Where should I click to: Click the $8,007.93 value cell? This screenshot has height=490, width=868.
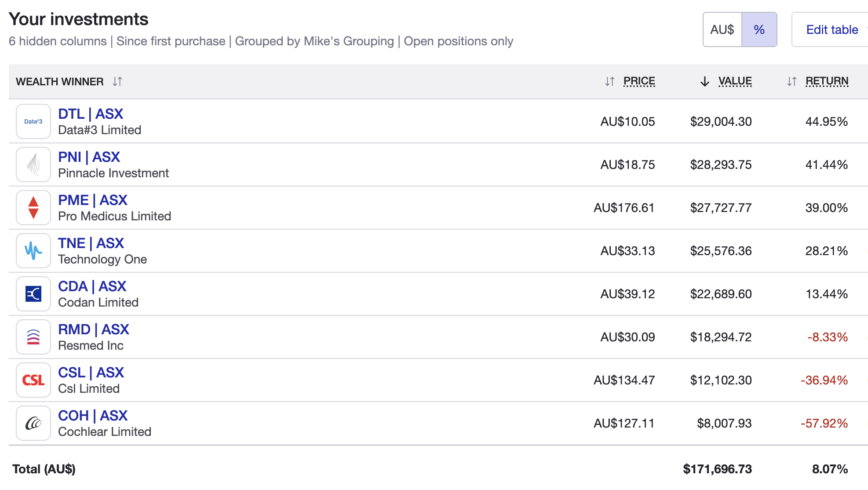point(725,423)
